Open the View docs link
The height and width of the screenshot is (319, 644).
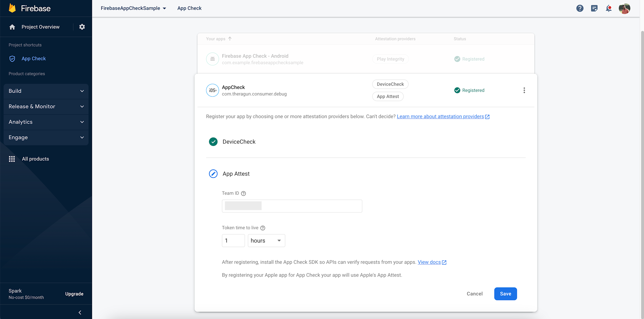pyautogui.click(x=429, y=262)
